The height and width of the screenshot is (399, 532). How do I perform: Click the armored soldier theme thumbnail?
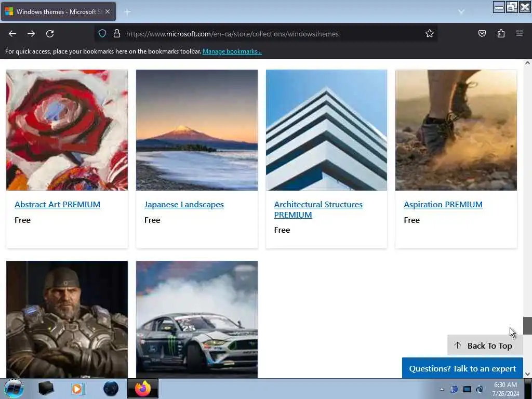tap(67, 320)
